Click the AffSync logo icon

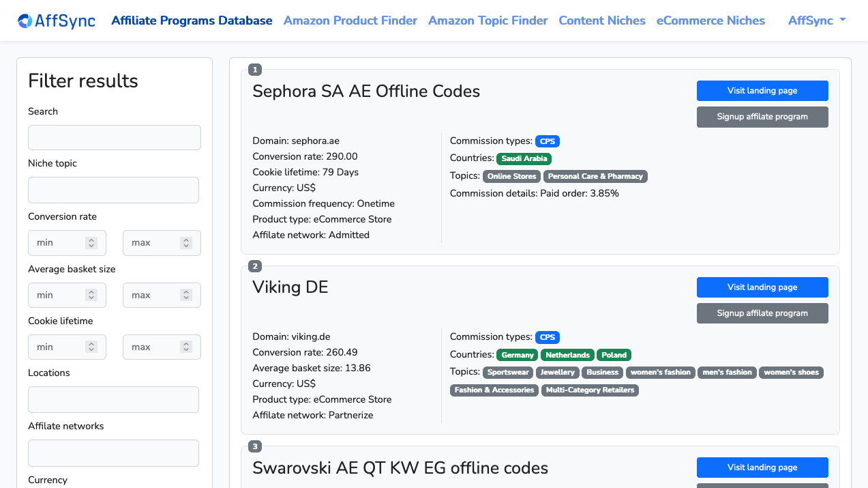point(25,21)
